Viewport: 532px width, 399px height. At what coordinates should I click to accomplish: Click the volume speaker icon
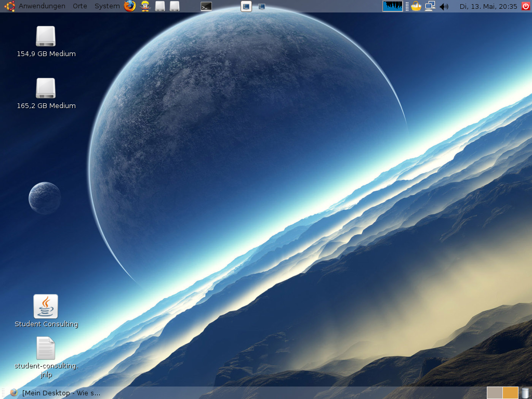pos(444,6)
